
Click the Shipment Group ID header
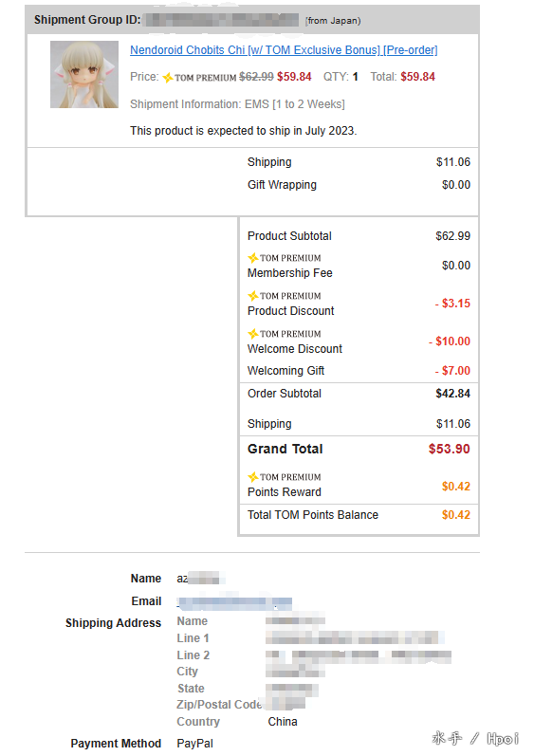(x=87, y=20)
